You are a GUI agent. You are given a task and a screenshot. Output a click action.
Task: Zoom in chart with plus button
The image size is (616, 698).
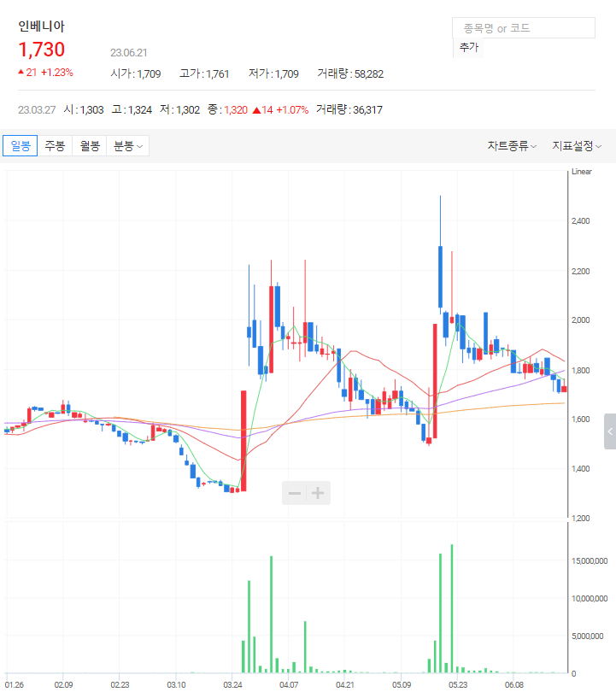318,493
